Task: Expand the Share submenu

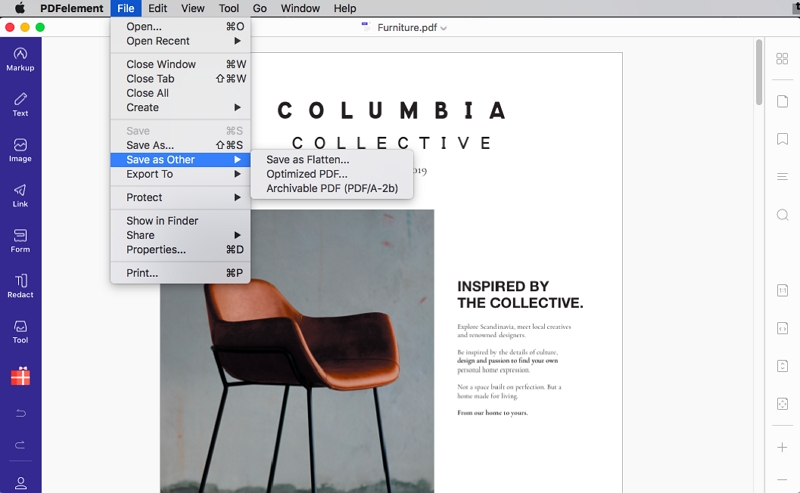Action: (x=181, y=235)
